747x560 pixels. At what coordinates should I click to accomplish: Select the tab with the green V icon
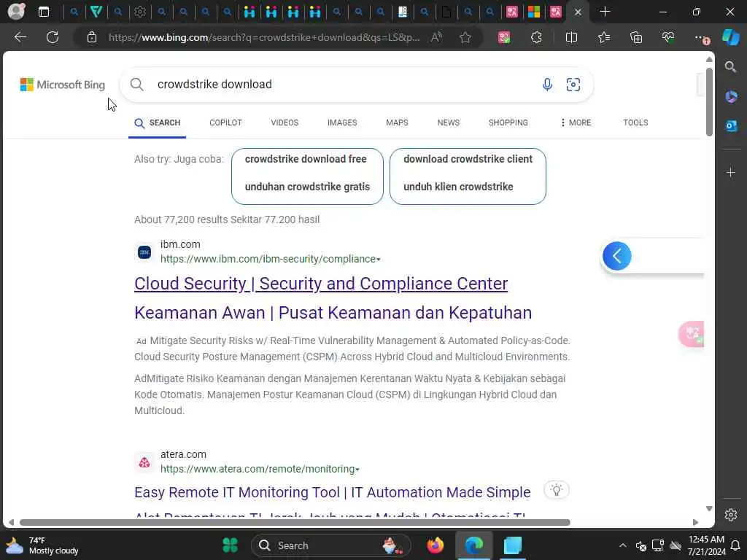pos(96,12)
